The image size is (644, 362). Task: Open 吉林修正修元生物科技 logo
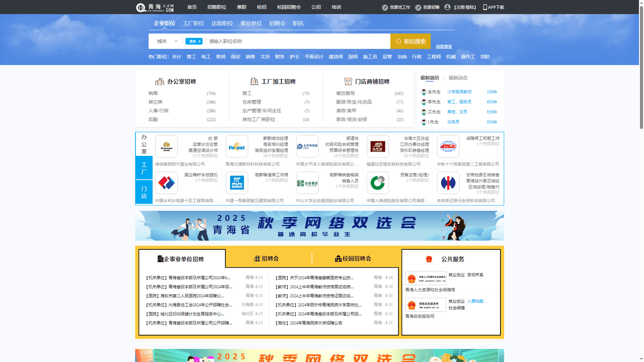(x=448, y=183)
